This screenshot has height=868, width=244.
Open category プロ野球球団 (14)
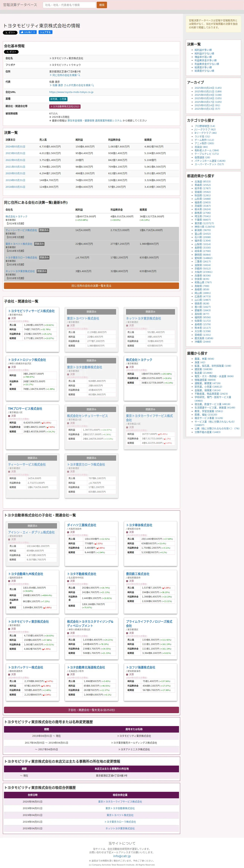click(205, 126)
